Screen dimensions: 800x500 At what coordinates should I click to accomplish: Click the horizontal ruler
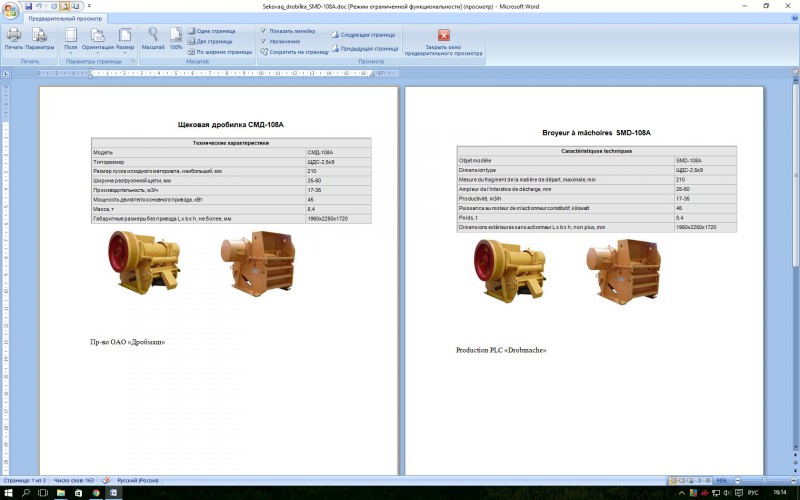point(218,73)
